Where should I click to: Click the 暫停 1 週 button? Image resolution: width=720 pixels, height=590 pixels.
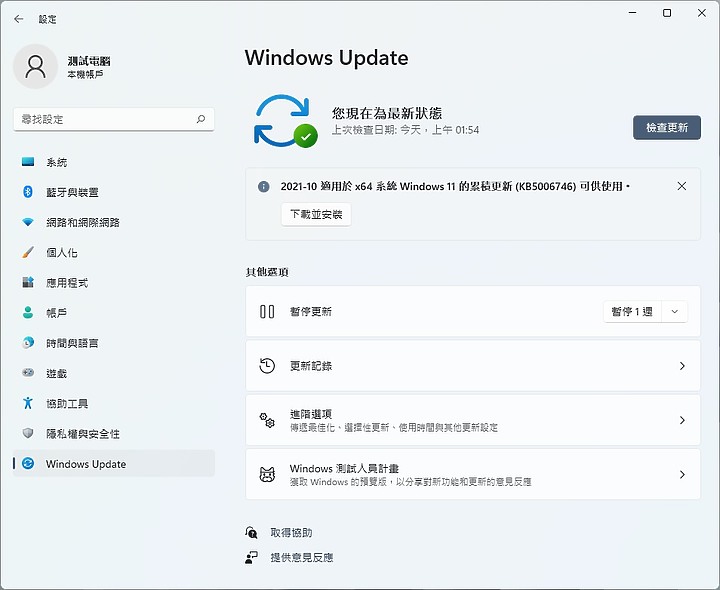(x=632, y=312)
